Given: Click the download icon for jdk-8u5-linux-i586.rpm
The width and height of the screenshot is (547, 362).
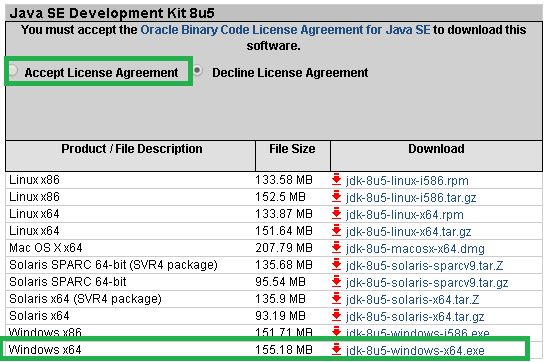Looking at the screenshot, I should coord(336,180).
